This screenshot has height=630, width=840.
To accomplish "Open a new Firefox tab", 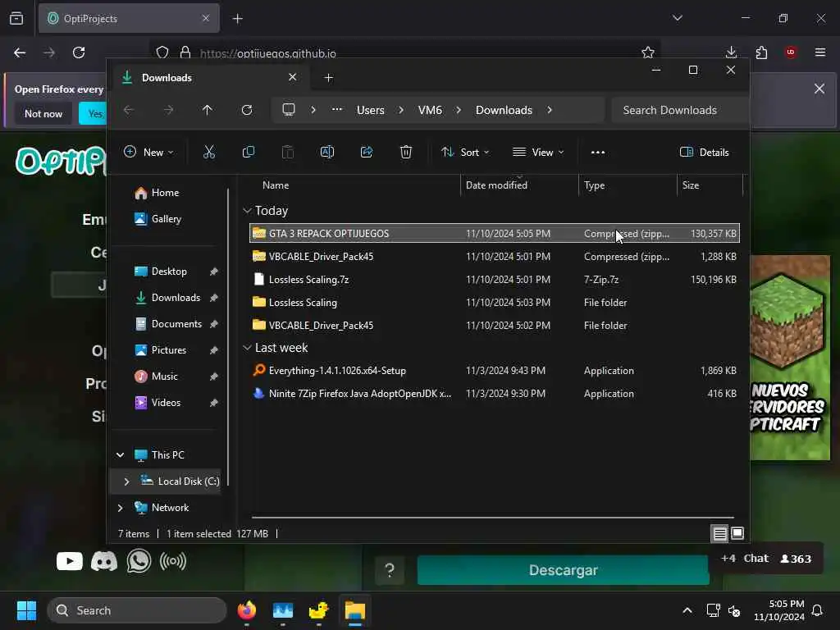I will 237,19.
